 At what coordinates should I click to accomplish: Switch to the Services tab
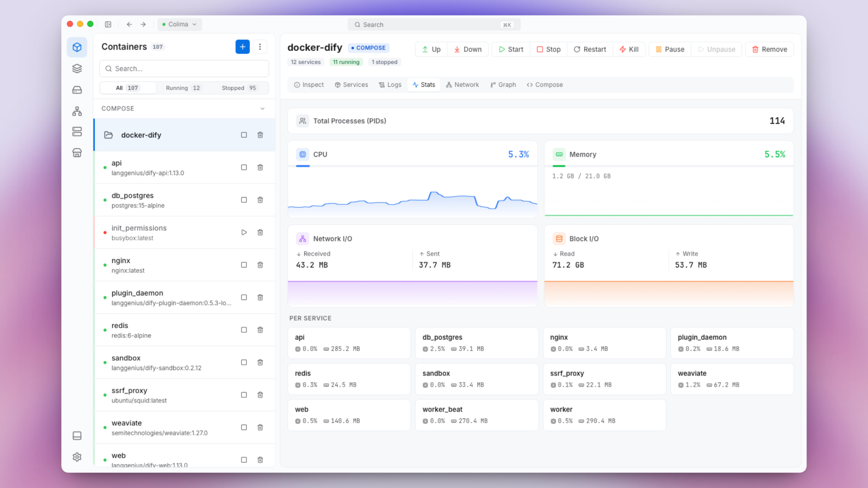click(351, 85)
